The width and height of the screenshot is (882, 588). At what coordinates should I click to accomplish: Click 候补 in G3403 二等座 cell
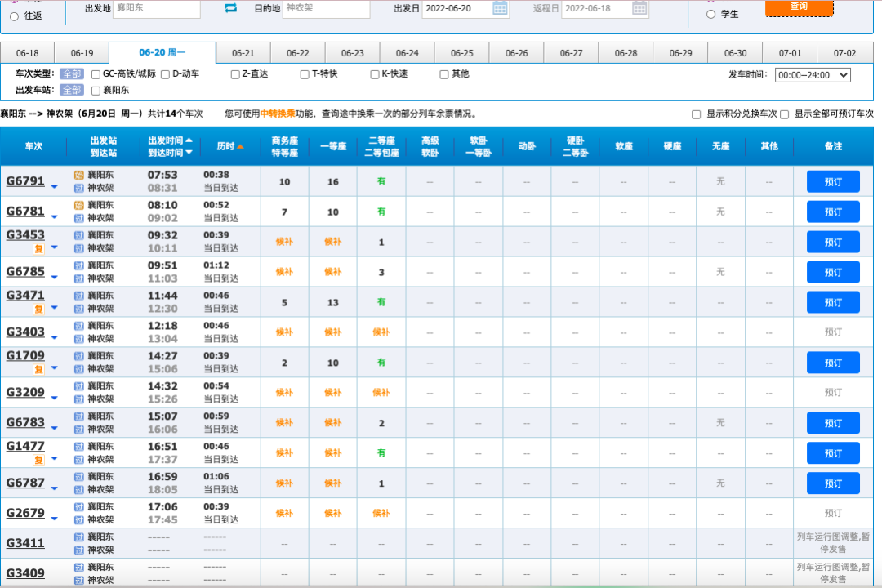click(381, 332)
